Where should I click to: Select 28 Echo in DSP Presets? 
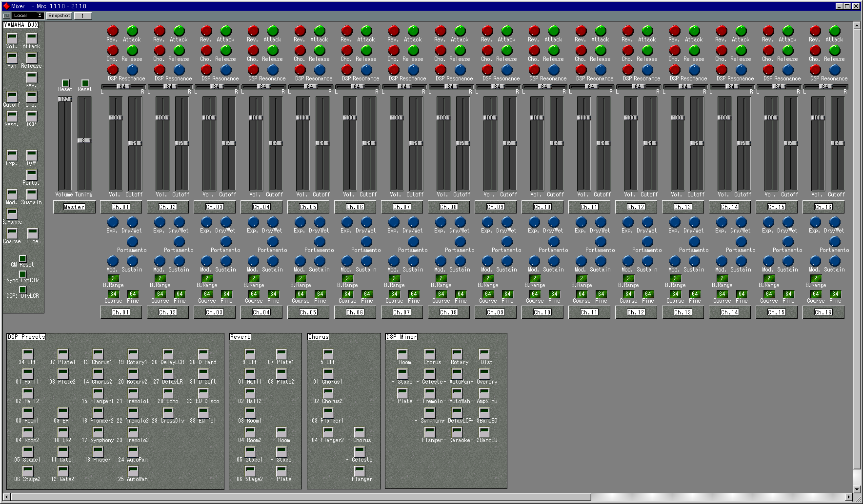[x=168, y=393]
